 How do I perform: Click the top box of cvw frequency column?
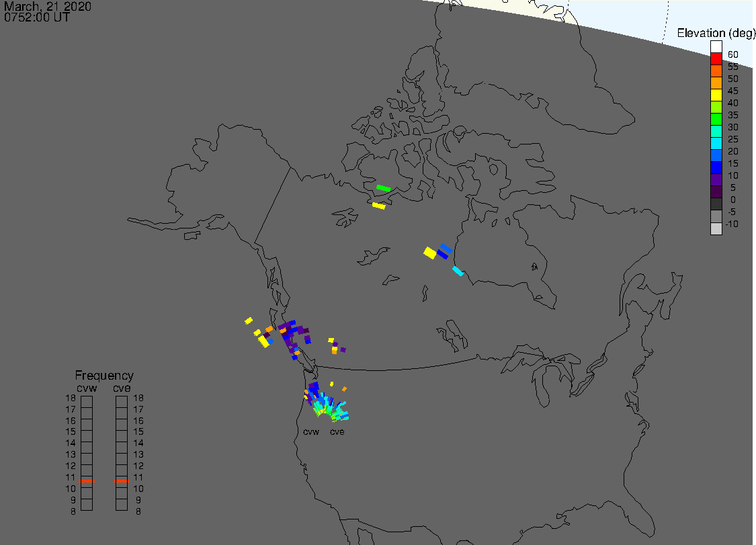87,401
